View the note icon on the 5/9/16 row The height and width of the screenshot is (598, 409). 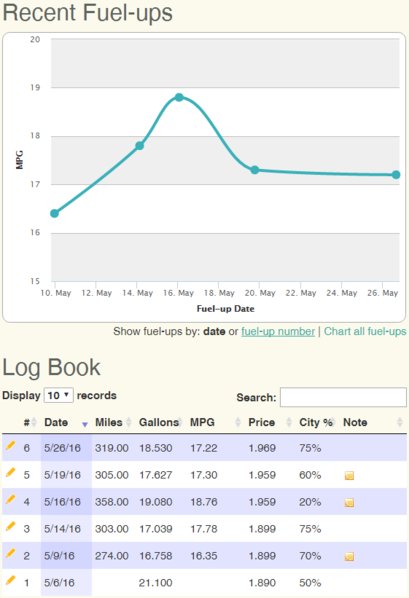coord(349,556)
